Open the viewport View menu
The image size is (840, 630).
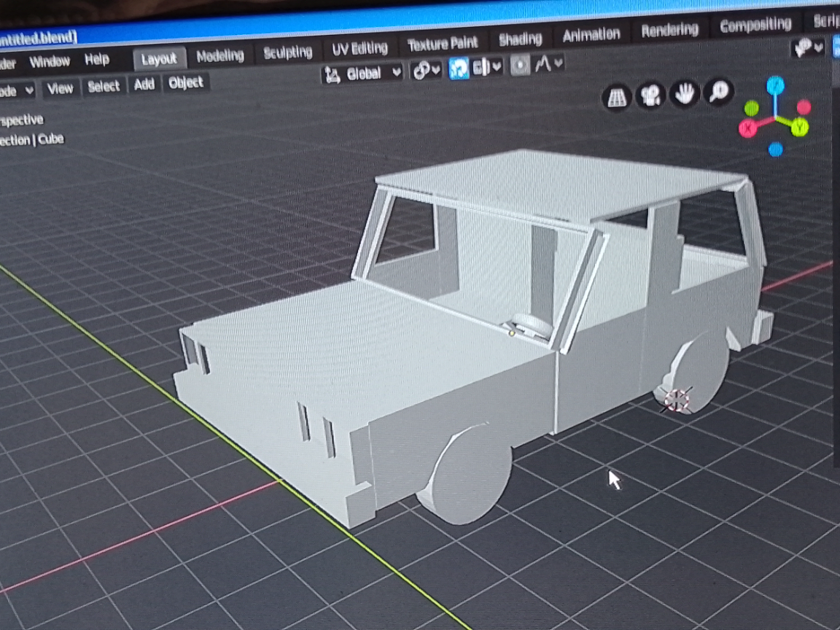[60, 88]
